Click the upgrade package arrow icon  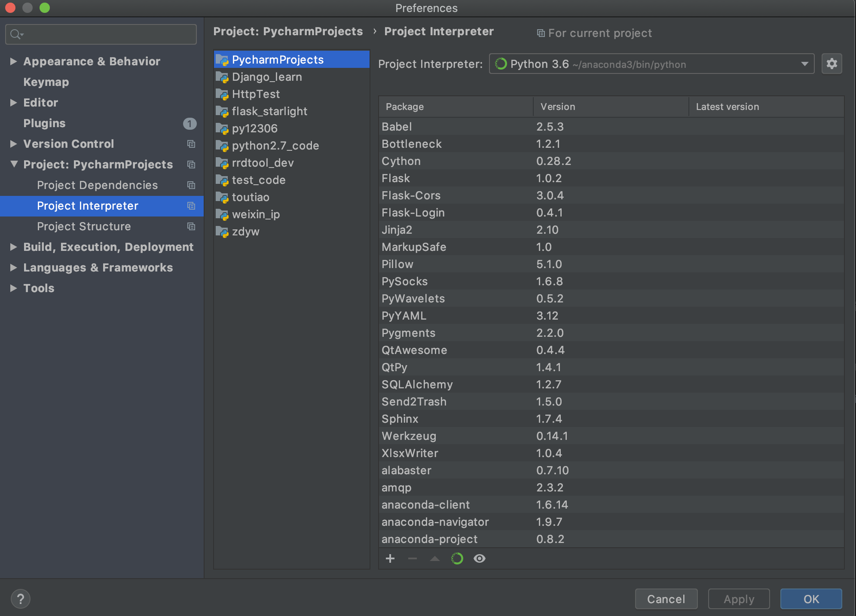[435, 558]
